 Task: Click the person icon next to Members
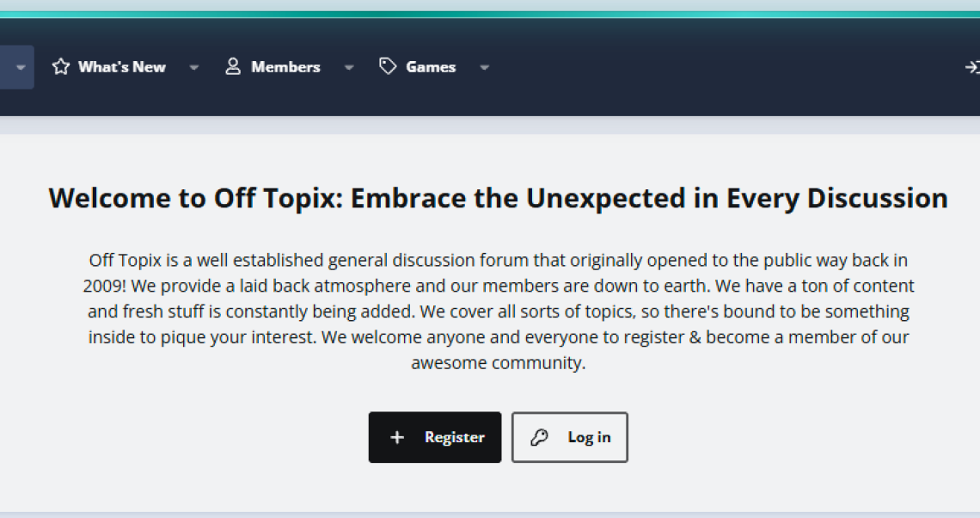click(x=232, y=66)
